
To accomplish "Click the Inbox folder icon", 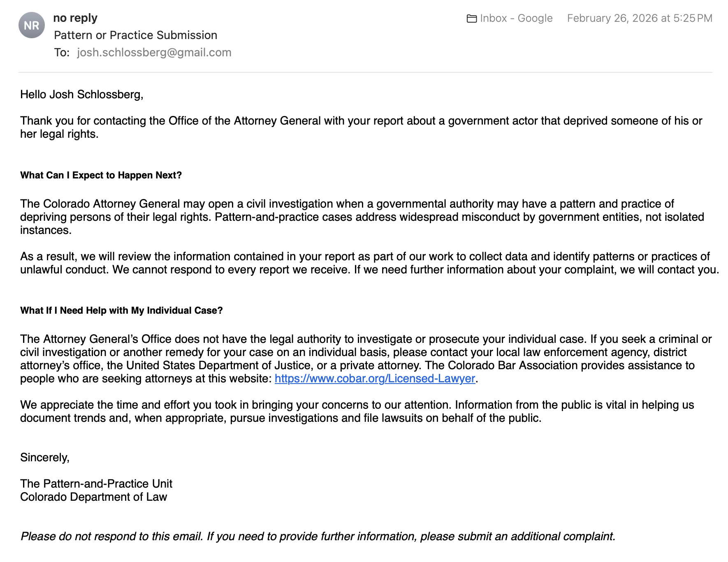I will [x=472, y=19].
